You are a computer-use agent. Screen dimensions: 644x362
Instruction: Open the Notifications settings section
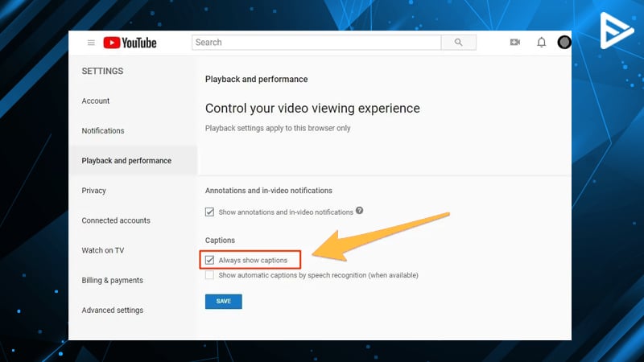coord(103,131)
